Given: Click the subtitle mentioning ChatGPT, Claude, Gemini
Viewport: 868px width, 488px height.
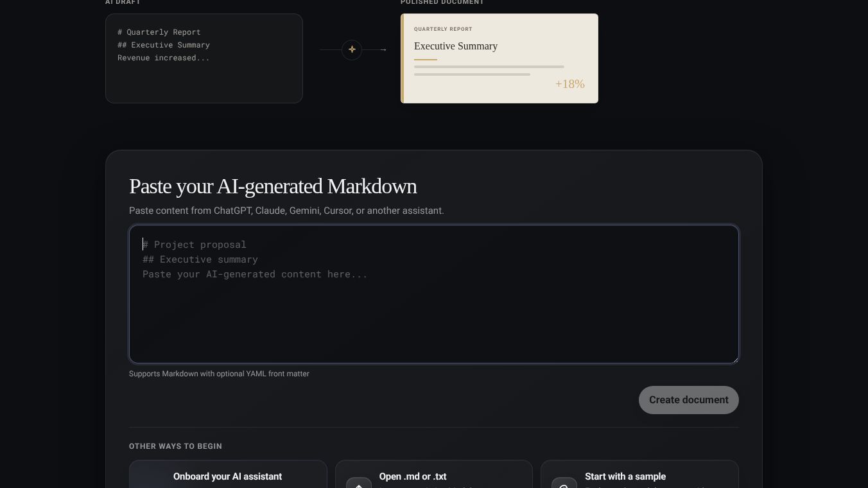Looking at the screenshot, I should click(x=286, y=211).
